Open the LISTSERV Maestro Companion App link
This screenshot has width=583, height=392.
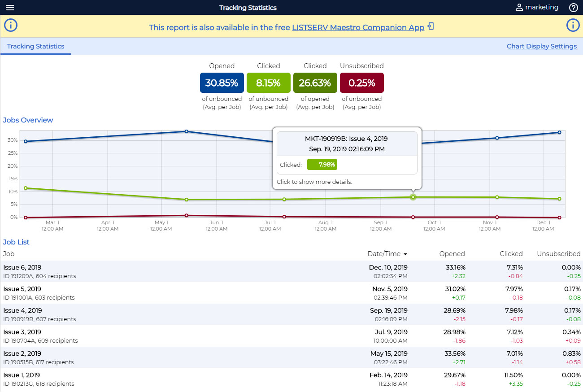click(x=358, y=27)
